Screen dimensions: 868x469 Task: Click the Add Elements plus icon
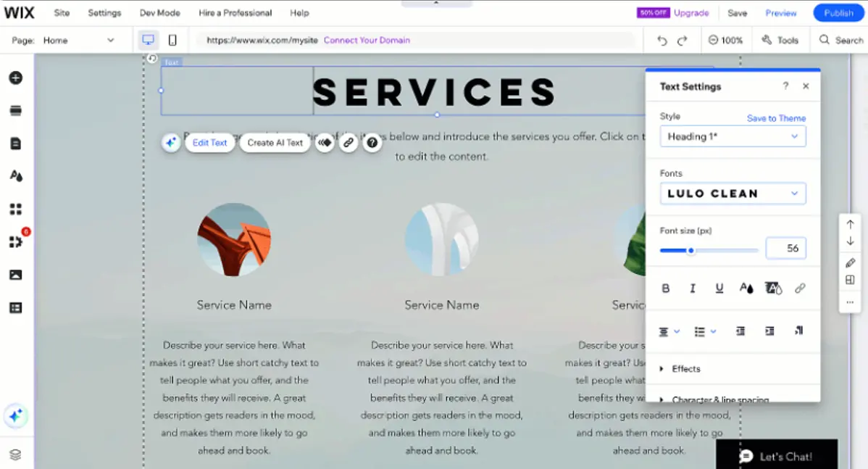pos(15,78)
